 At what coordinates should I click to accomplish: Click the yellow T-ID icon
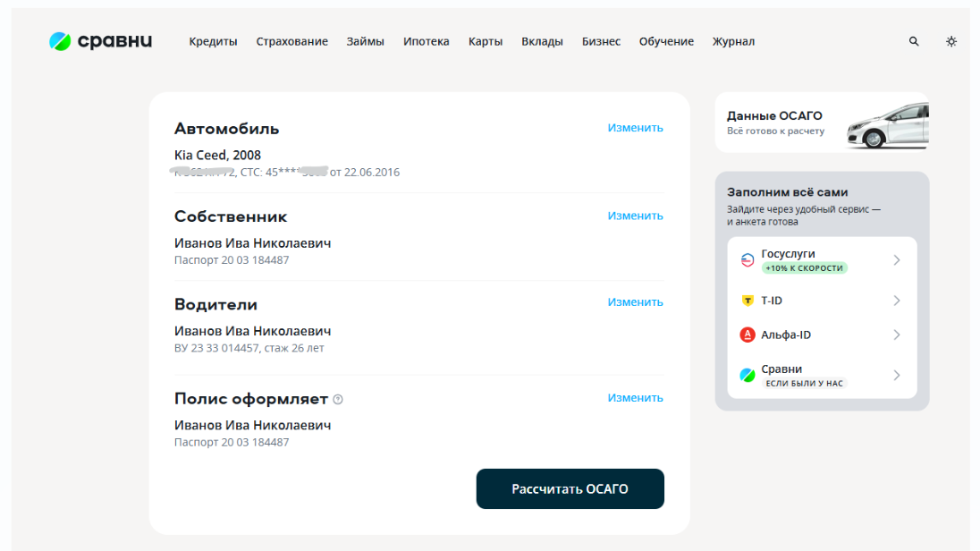point(748,301)
